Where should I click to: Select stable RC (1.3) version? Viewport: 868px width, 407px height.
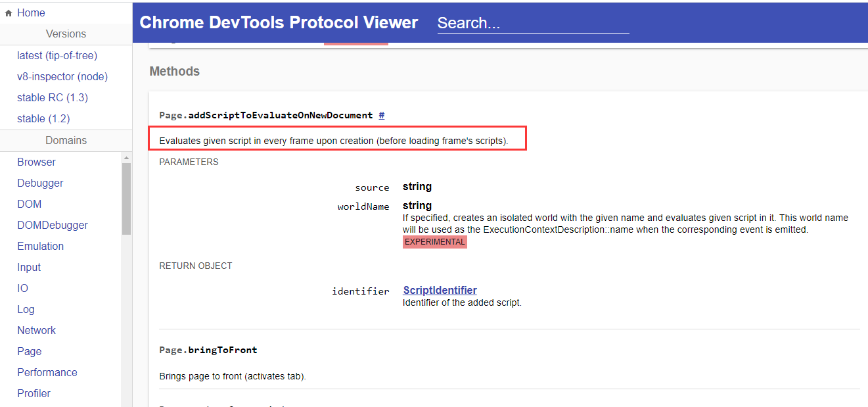53,98
